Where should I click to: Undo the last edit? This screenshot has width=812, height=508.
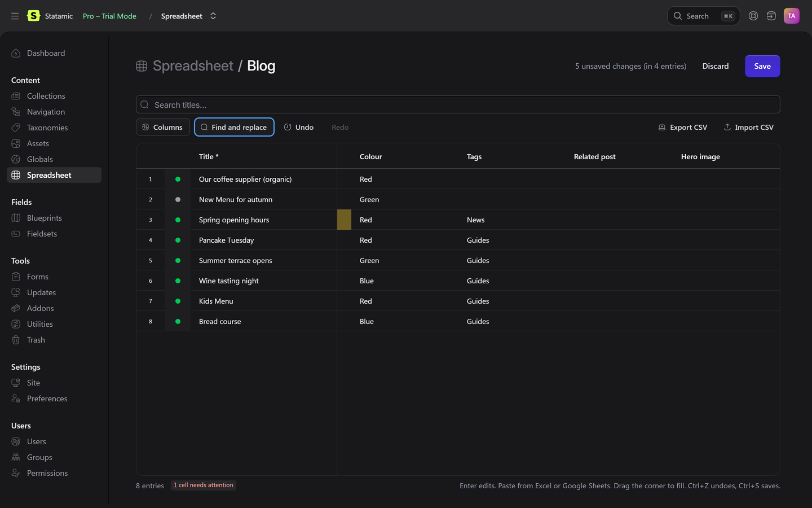299,127
